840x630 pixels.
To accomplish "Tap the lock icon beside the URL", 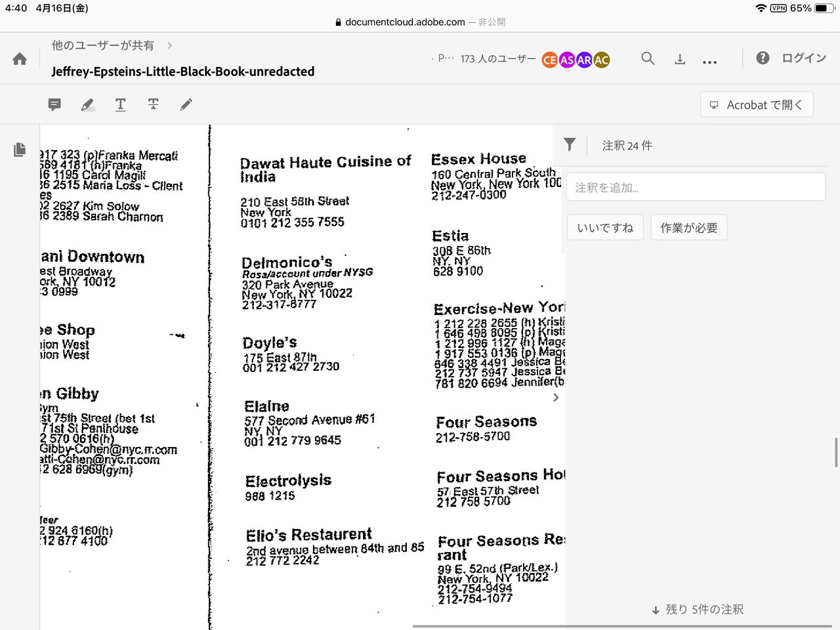I will [338, 22].
